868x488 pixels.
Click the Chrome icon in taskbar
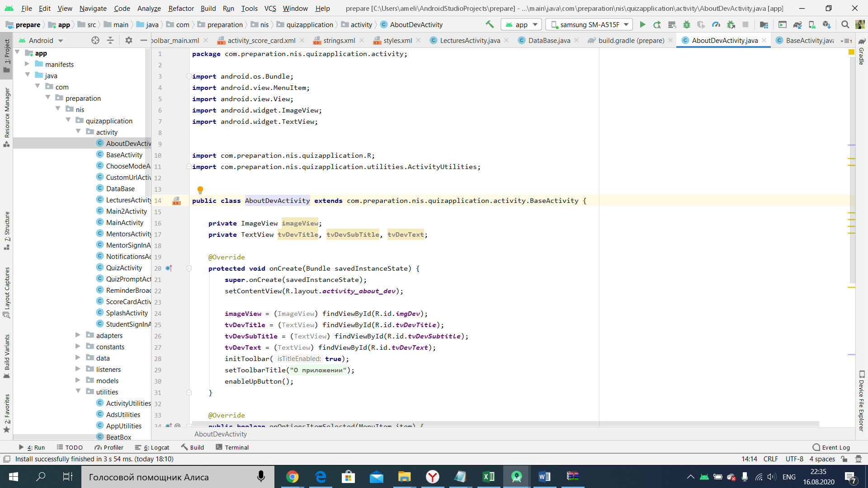point(292,477)
